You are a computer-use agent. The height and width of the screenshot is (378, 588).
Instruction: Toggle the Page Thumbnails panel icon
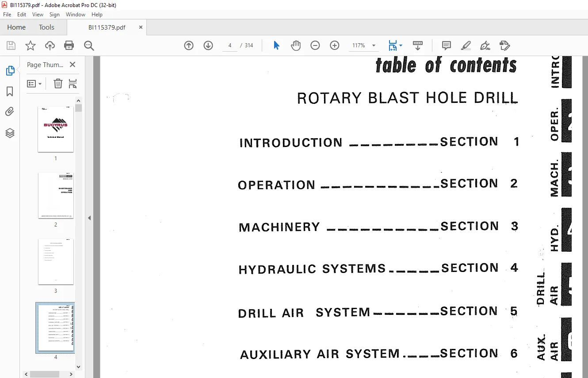click(x=10, y=71)
